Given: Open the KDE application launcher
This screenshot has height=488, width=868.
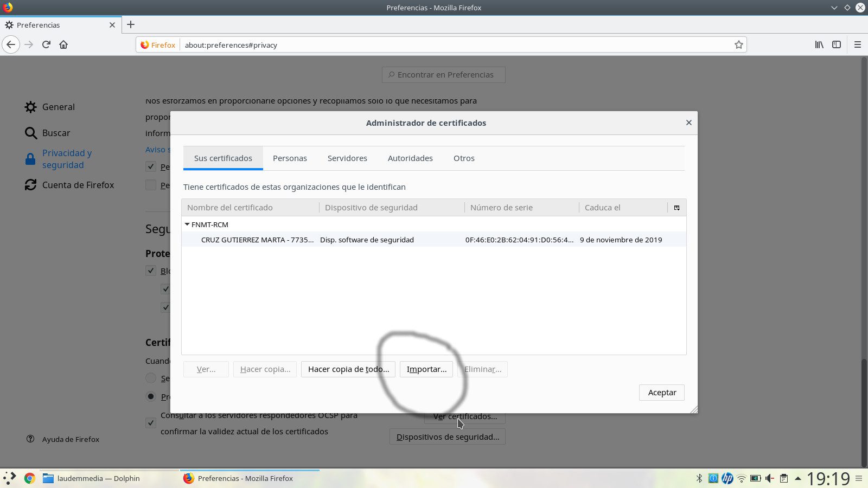Looking at the screenshot, I should click(x=9, y=478).
